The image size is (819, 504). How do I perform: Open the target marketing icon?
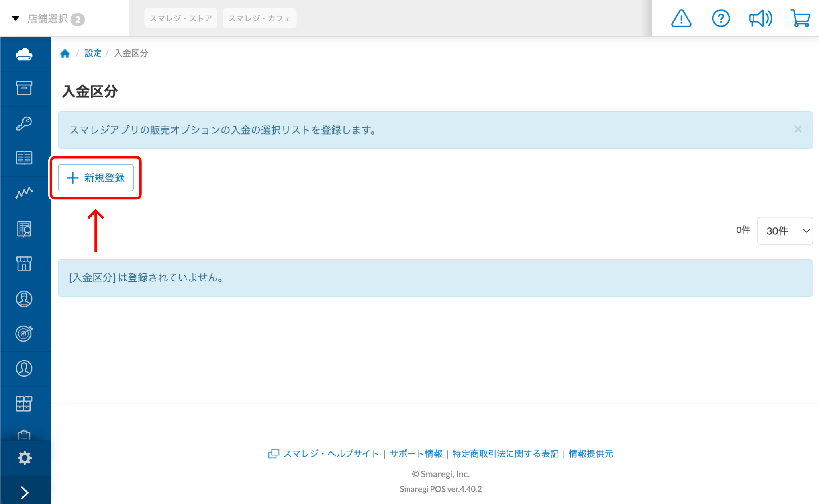click(x=24, y=333)
